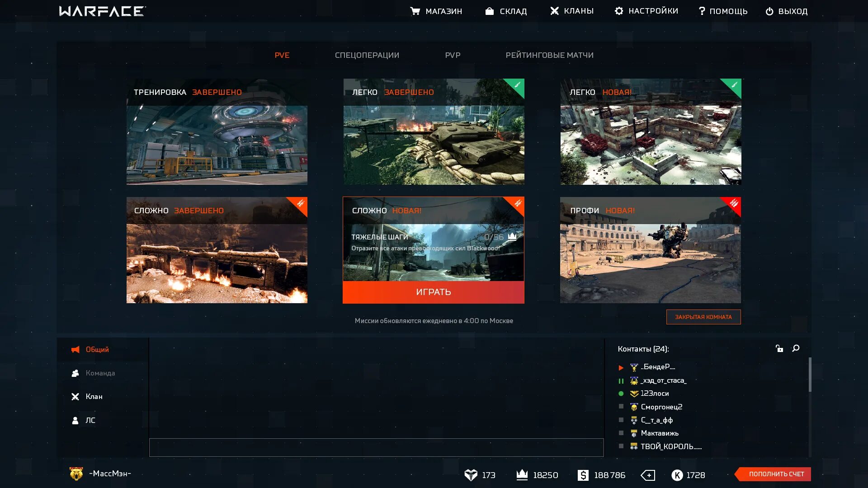Select the Легко Завершено tank mission card
Viewport: 868px width, 488px height.
(434, 131)
